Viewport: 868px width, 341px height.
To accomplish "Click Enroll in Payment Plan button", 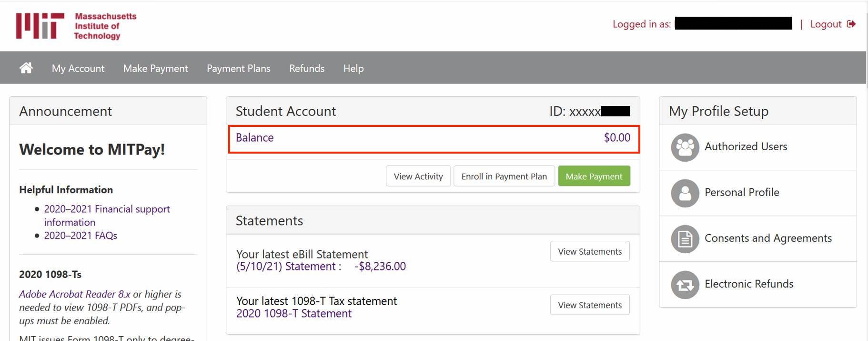I will (x=504, y=176).
